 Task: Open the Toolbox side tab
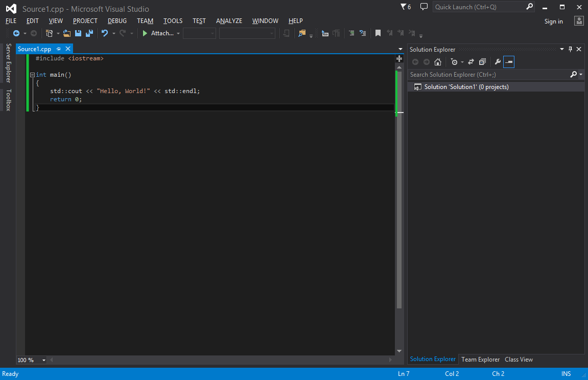point(8,100)
